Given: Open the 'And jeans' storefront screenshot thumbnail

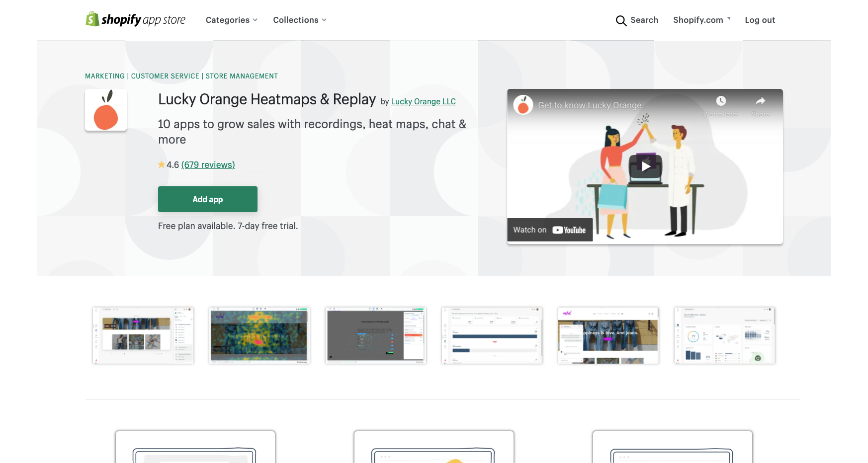Looking at the screenshot, I should tap(608, 335).
